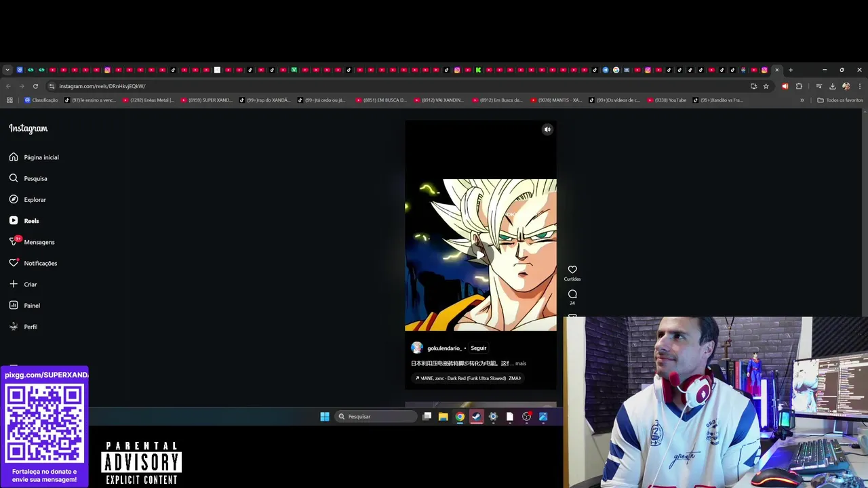Go to Explorar in the sidebar
Viewport: 868px width, 488px height.
coord(28,199)
